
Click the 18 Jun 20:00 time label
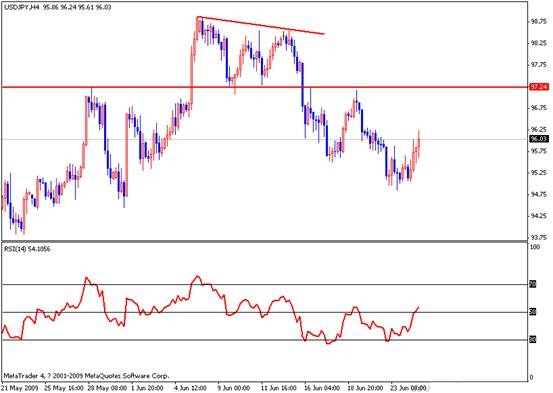coord(365,388)
